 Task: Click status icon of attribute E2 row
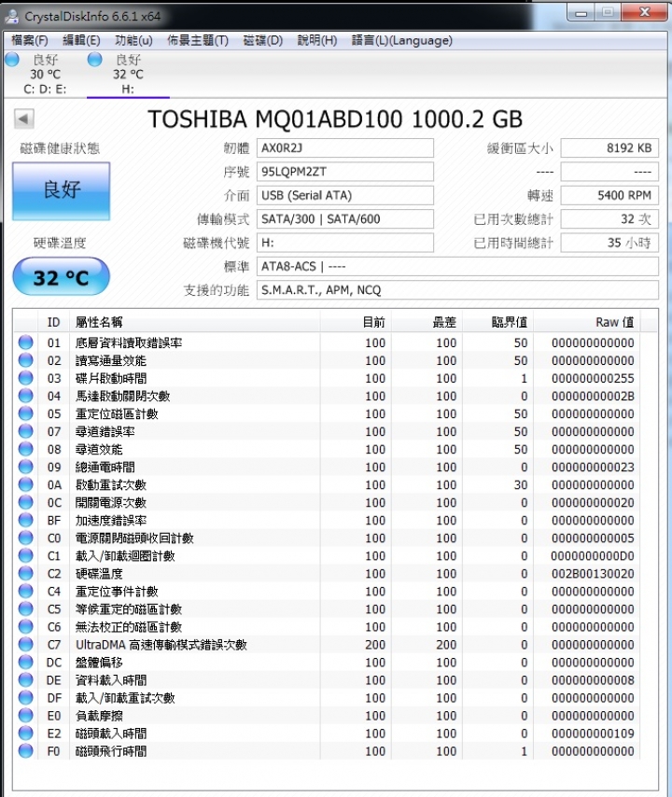click(25, 734)
